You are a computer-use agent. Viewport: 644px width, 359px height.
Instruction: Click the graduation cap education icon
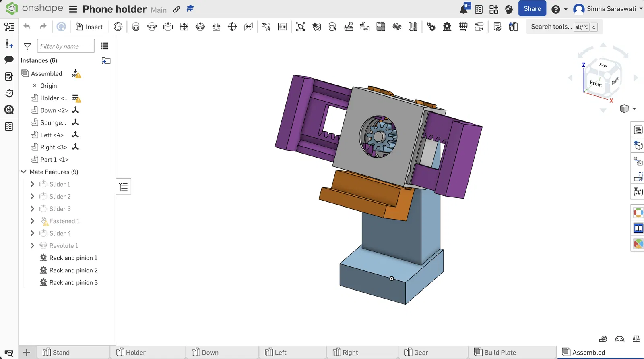(190, 8)
